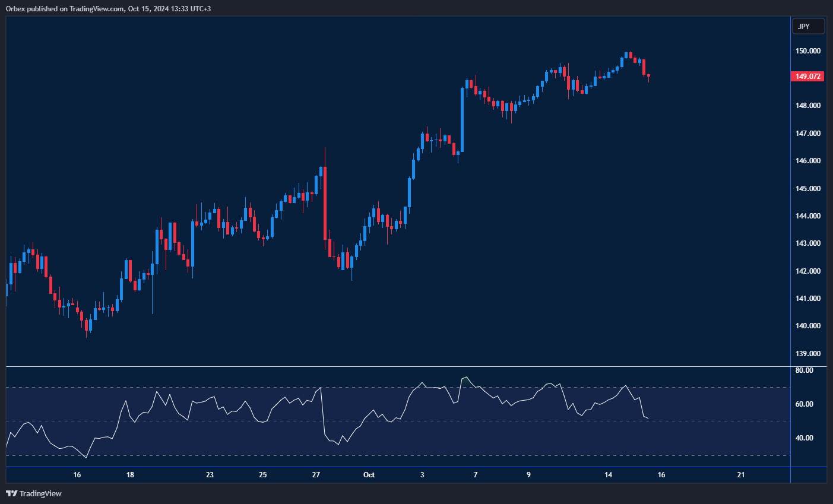Image resolution: width=833 pixels, height=504 pixels.
Task: Click the 145.000 level on price scale
Action: 808,189
